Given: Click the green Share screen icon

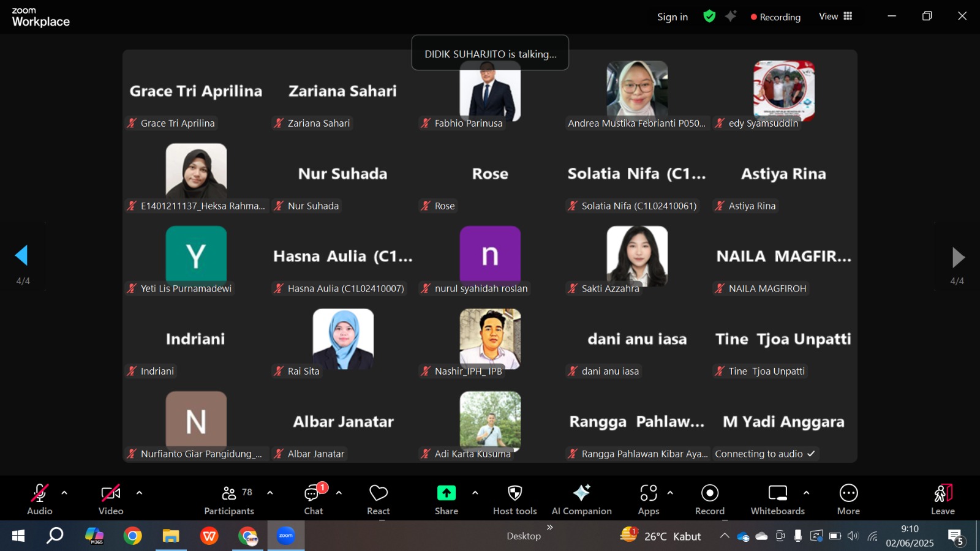Looking at the screenshot, I should click(446, 493).
